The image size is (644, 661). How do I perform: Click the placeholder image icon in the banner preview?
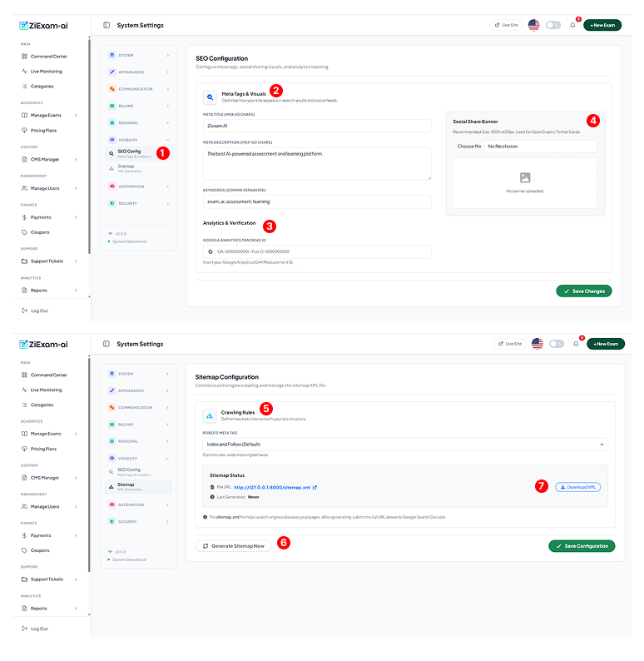pos(524,177)
